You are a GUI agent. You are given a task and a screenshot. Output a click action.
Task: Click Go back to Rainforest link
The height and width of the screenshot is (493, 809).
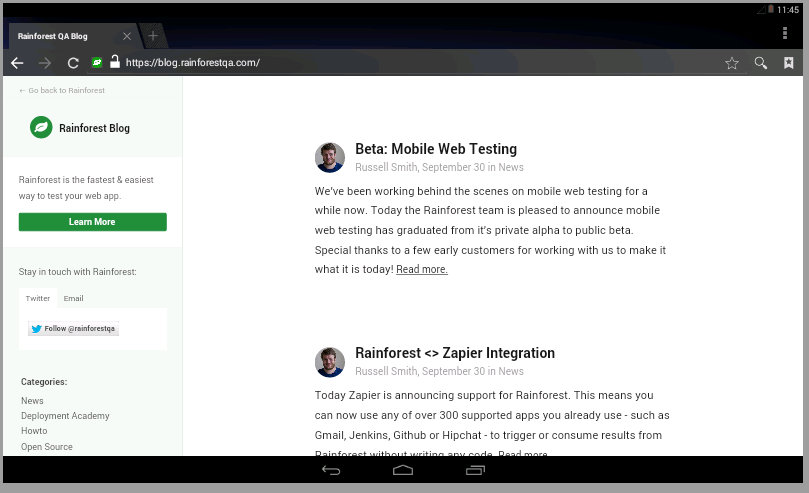[x=62, y=90]
